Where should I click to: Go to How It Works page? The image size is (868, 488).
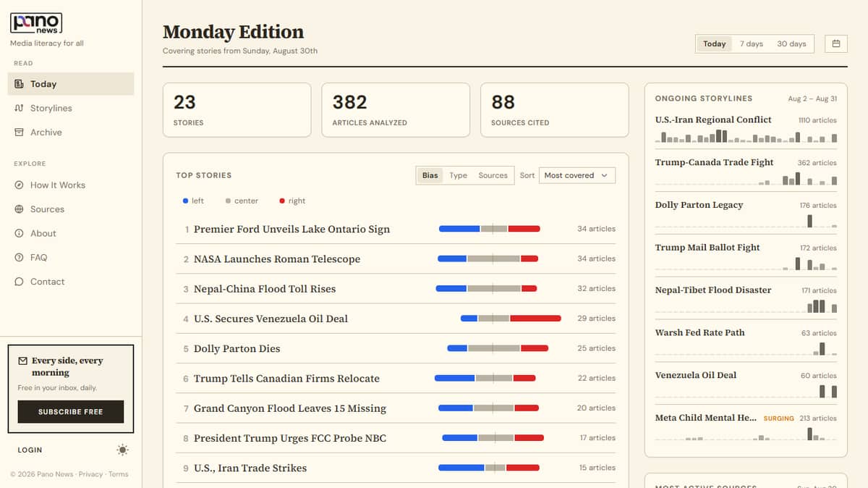tap(71, 185)
